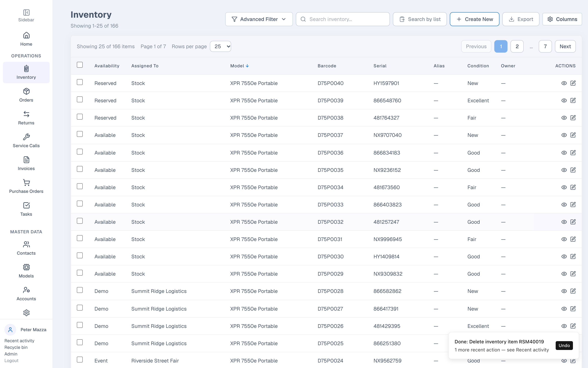Open the Accounts section
Image resolution: width=588 pixels, height=368 pixels.
click(x=26, y=294)
